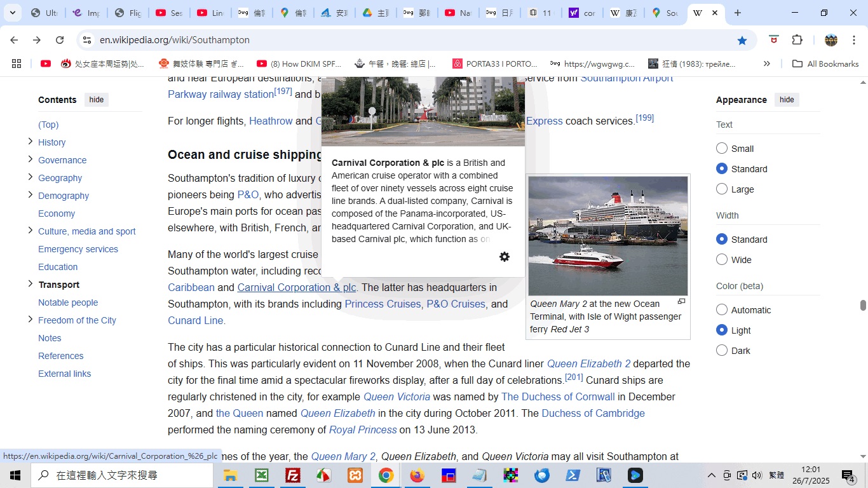Viewport: 868px width, 488px height.
Task: Expand the History section in contents
Action: pos(30,142)
